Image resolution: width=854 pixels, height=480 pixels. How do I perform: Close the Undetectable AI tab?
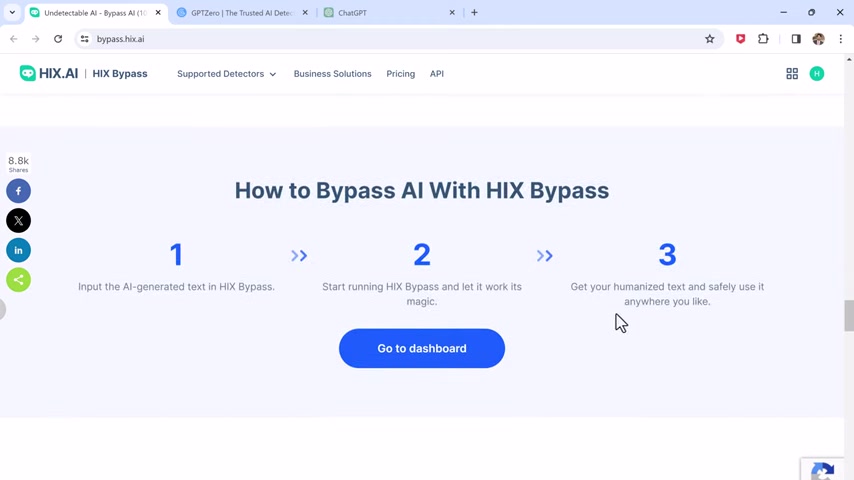[158, 13]
